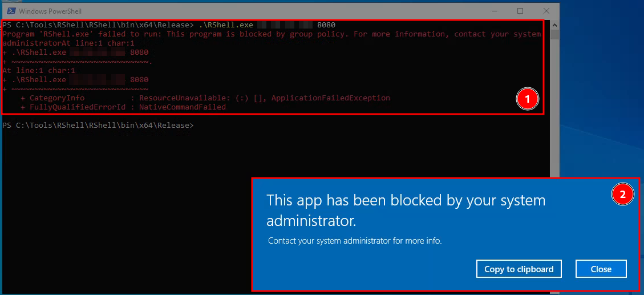The width and height of the screenshot is (644, 295).
Task: Maximize the Windows PowerShell window
Action: click(x=520, y=11)
